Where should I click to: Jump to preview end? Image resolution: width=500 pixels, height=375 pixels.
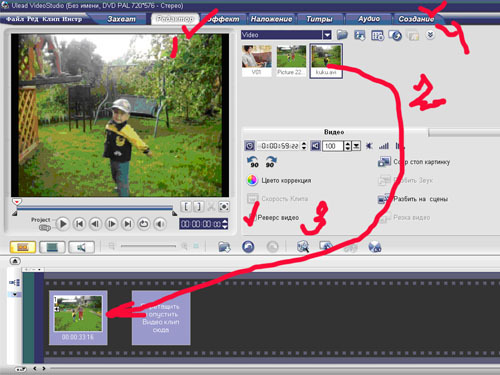[x=127, y=224]
